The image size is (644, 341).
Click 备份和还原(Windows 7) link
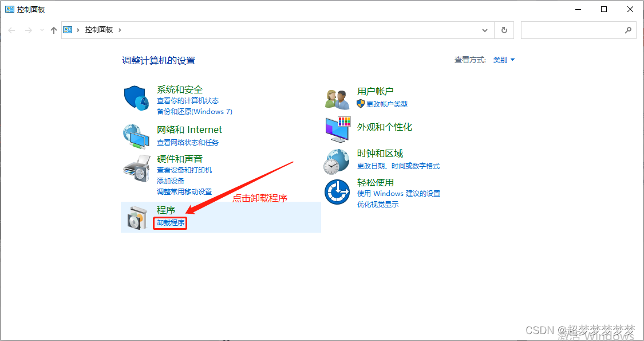click(x=195, y=111)
